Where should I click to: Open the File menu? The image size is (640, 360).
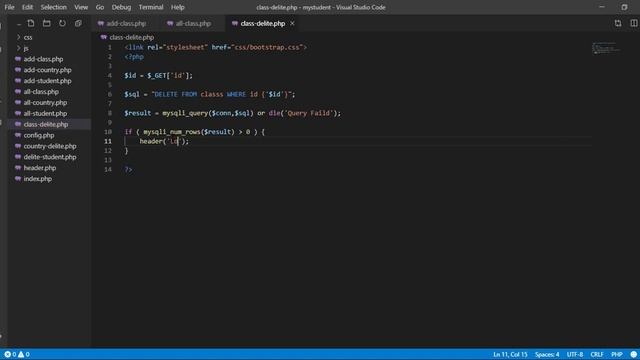(9, 7)
